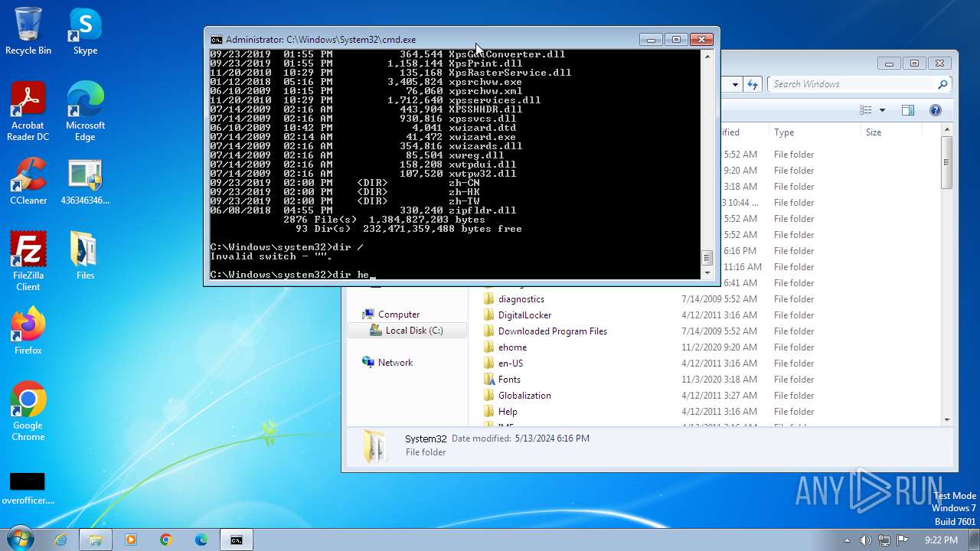Launch Firefox from the desktop

tap(28, 331)
